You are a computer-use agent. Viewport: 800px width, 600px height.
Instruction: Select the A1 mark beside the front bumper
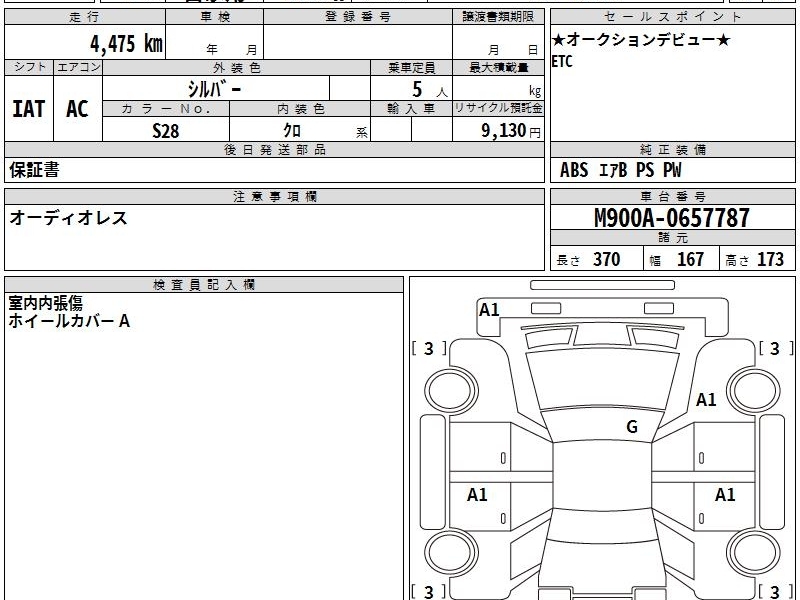[489, 310]
